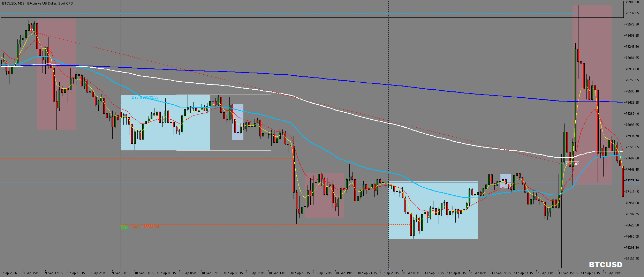Click the green Thr day label
This screenshot has width=644, height=277.
pos(124,227)
